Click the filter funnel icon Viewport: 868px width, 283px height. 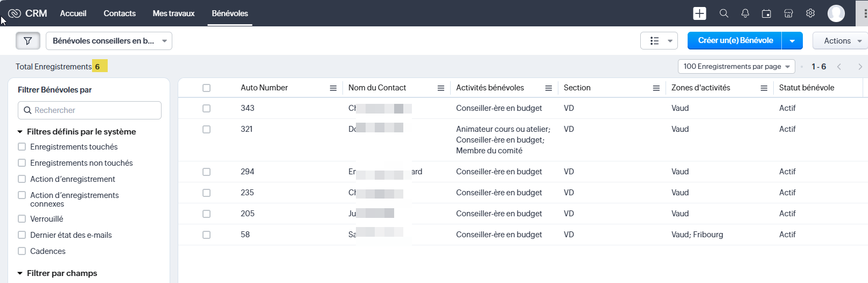coord(27,41)
